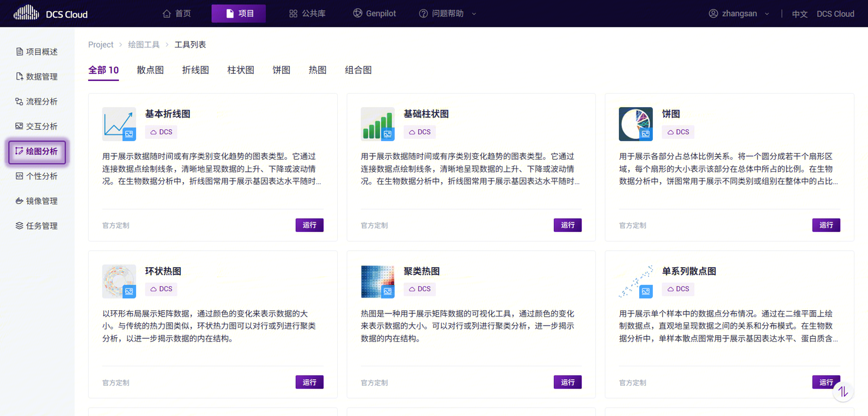Screen dimensions: 868x416
Task: Open 个性分析 in the sidebar
Action: pyautogui.click(x=37, y=176)
